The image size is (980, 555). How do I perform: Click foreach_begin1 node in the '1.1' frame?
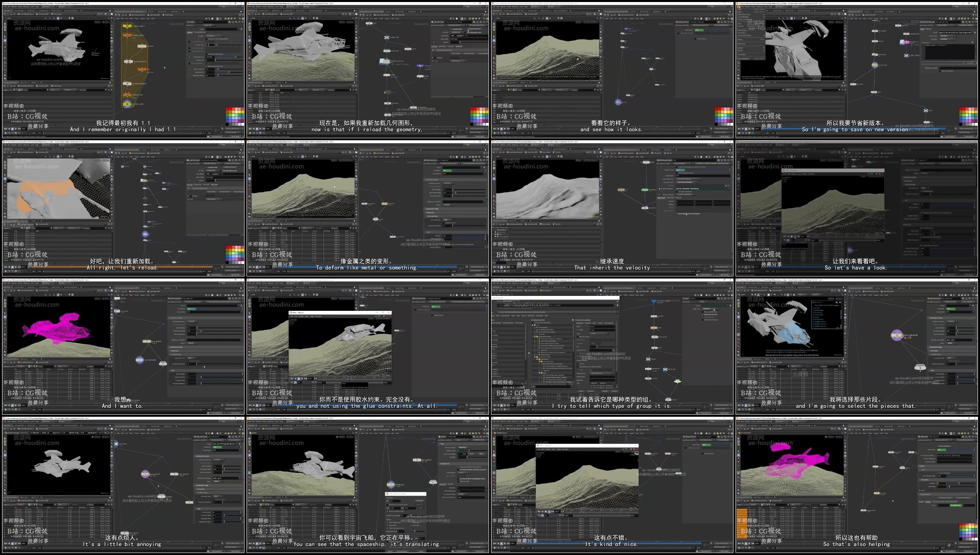pos(127,35)
